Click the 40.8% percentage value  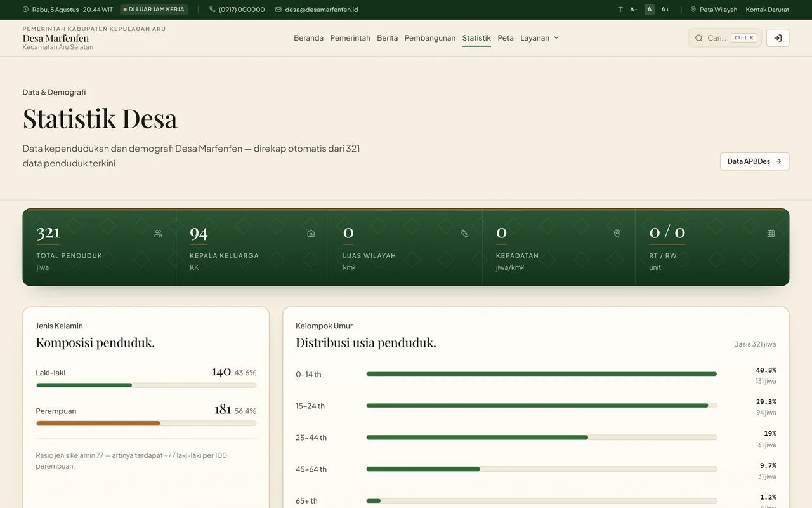click(x=766, y=370)
